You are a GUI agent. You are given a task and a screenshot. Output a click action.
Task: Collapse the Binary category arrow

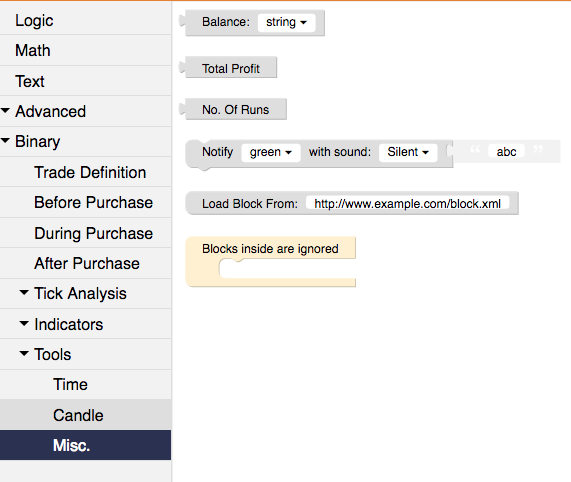(x=5, y=140)
